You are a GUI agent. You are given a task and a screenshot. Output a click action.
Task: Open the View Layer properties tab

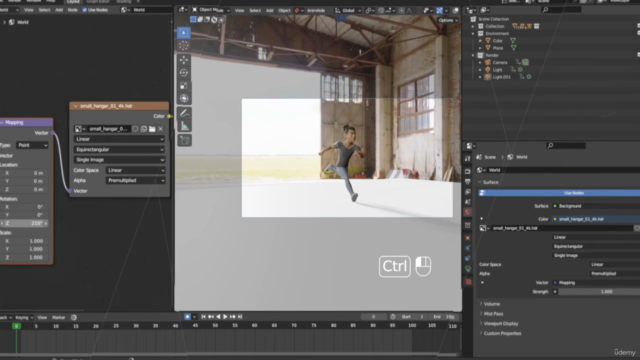(468, 192)
